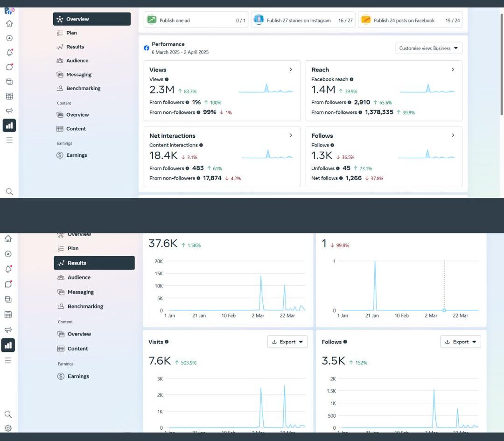The height and width of the screenshot is (441, 504).
Task: Select the highlighted Results menu item
Action: (x=94, y=263)
